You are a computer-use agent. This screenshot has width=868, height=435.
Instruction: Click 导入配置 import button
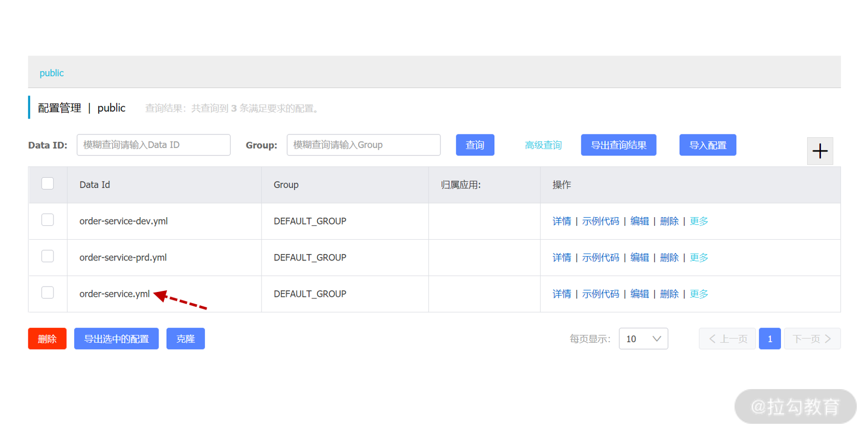708,145
